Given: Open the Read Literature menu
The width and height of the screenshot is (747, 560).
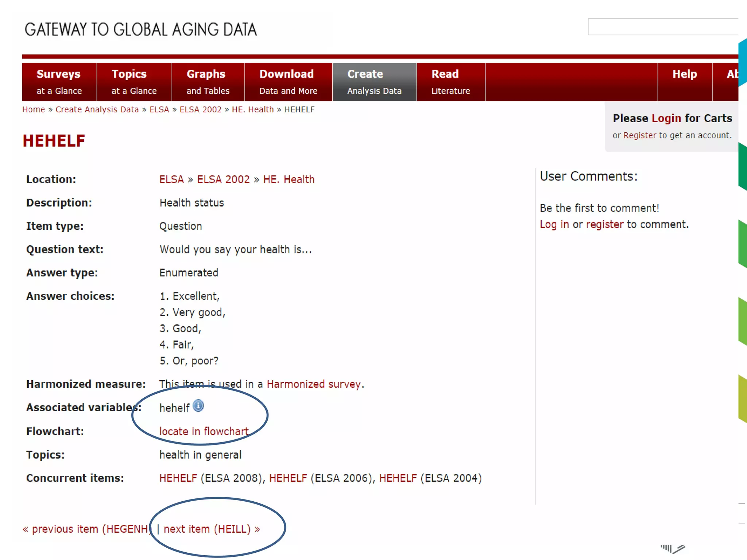Looking at the screenshot, I should pos(450,82).
